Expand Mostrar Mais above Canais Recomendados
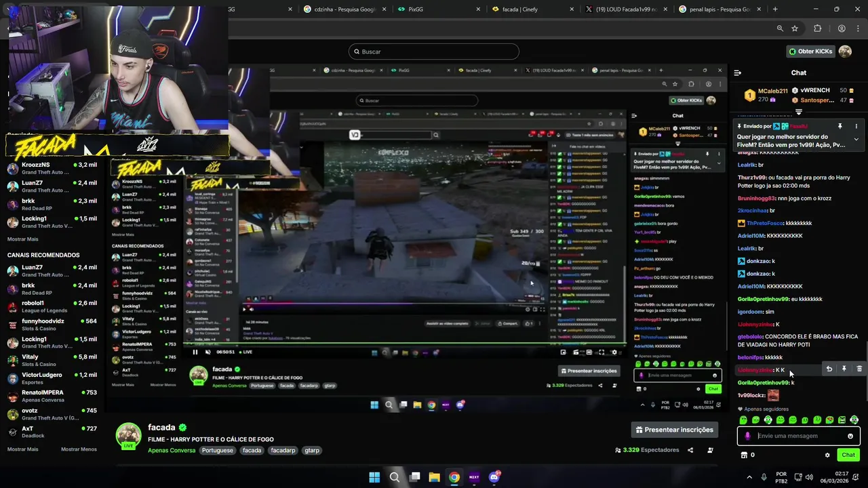The width and height of the screenshot is (868, 488). point(22,239)
